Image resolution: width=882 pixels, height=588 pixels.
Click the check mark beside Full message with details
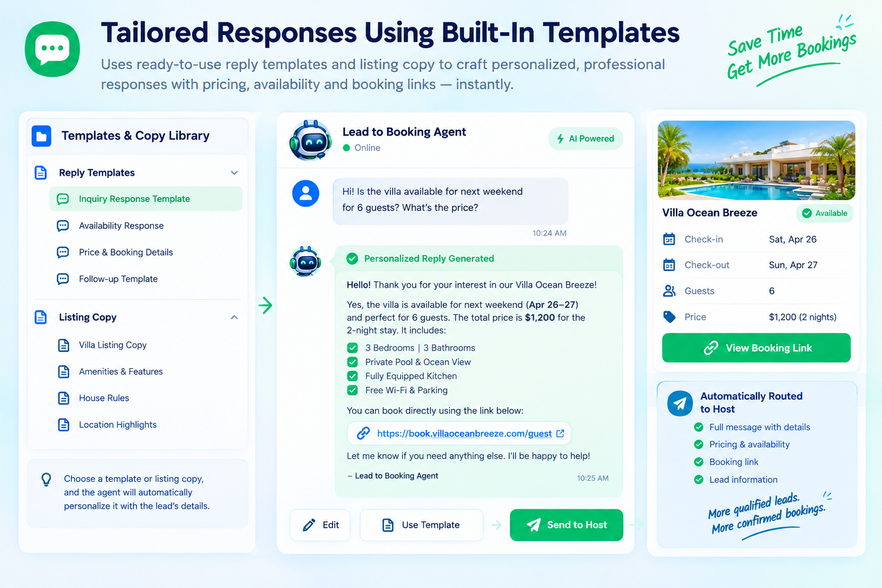click(x=699, y=427)
